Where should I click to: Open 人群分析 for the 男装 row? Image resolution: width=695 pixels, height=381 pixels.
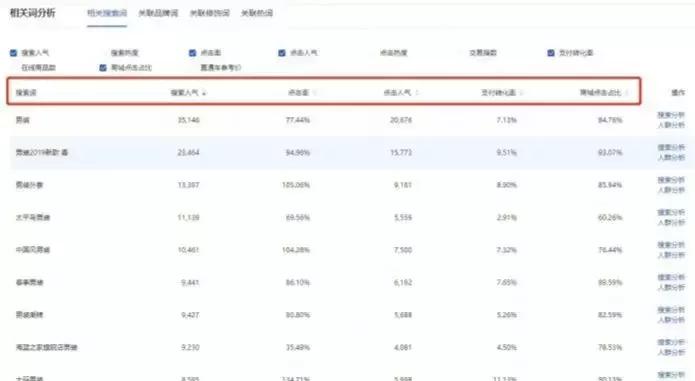click(x=671, y=125)
